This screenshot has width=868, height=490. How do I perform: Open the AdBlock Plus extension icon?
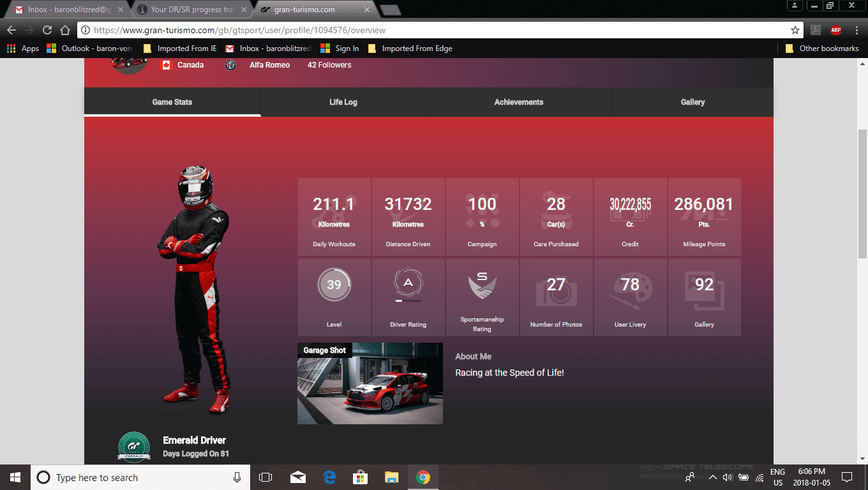(835, 30)
